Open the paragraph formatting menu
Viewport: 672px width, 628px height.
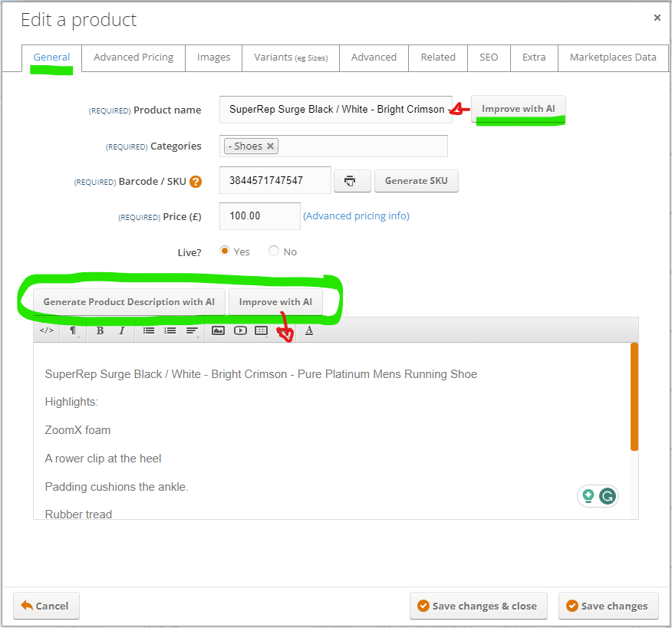tap(74, 330)
